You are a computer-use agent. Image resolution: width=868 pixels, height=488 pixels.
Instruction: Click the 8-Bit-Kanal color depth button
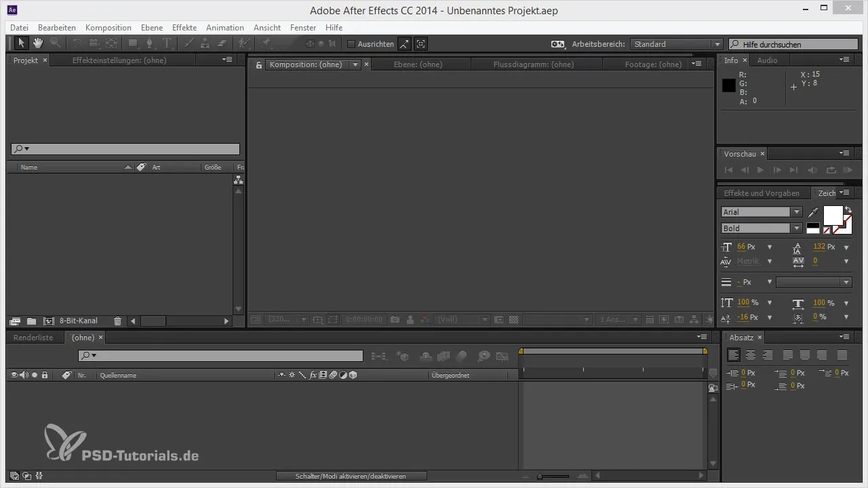79,321
